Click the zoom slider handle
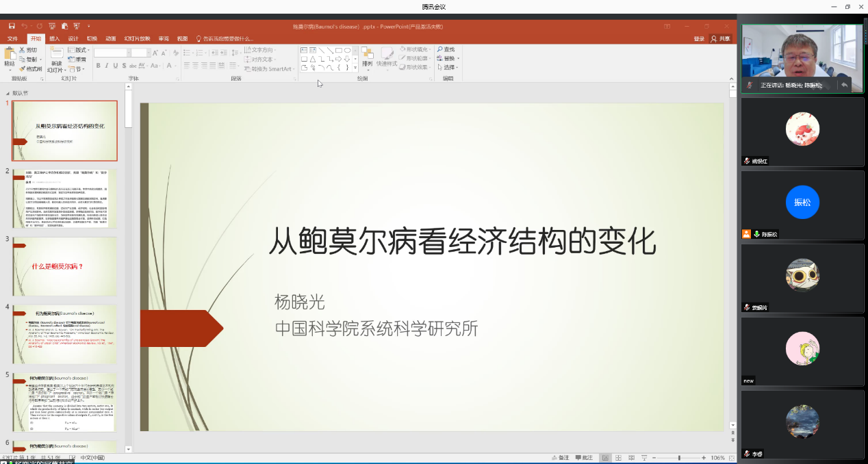Image resolution: width=868 pixels, height=464 pixels. point(679,458)
